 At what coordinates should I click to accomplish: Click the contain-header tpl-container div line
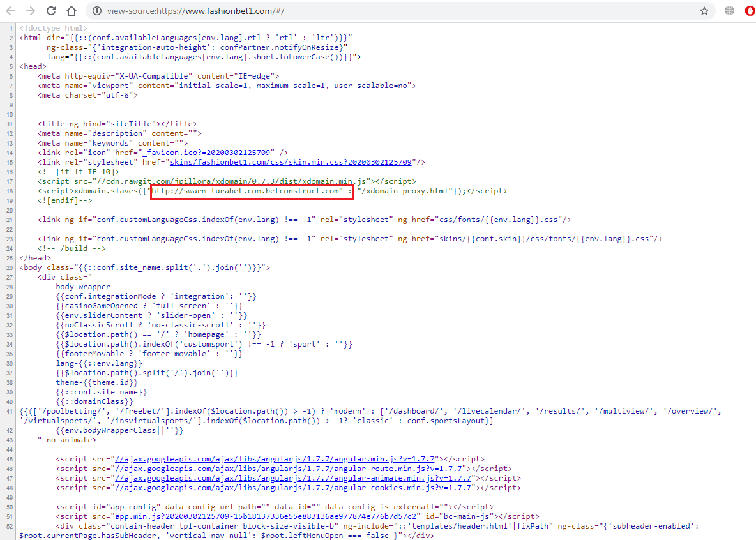point(359,531)
